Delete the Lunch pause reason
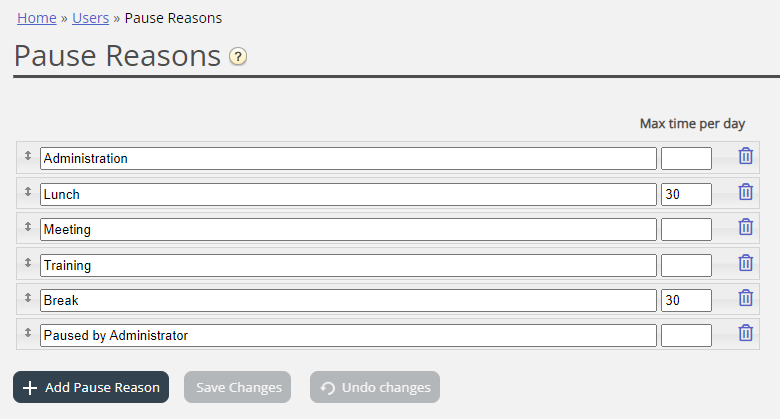Screen dimensions: 780x419 745,192
